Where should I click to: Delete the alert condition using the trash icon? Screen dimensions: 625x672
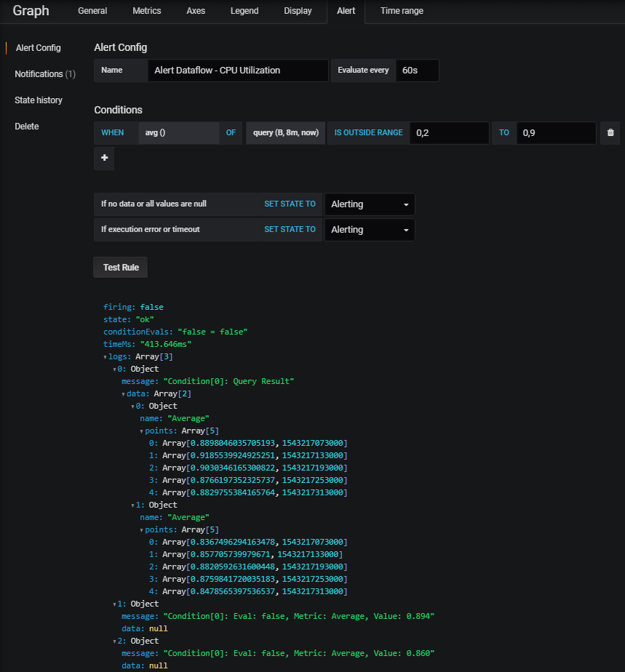pos(610,132)
